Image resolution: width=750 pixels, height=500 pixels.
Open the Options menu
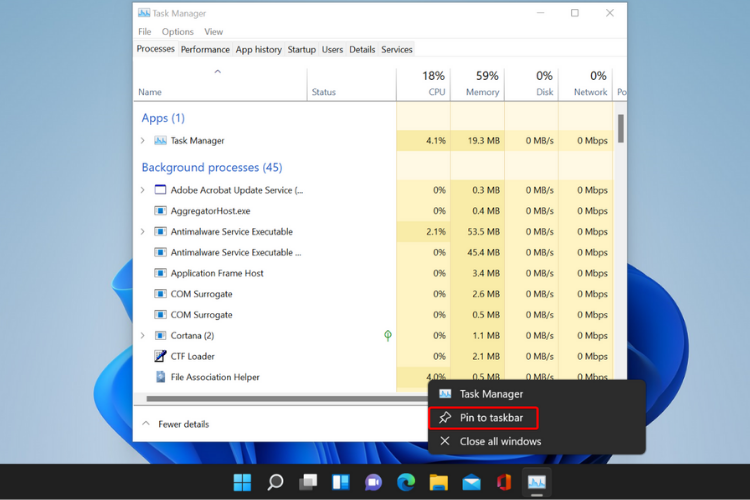177,32
